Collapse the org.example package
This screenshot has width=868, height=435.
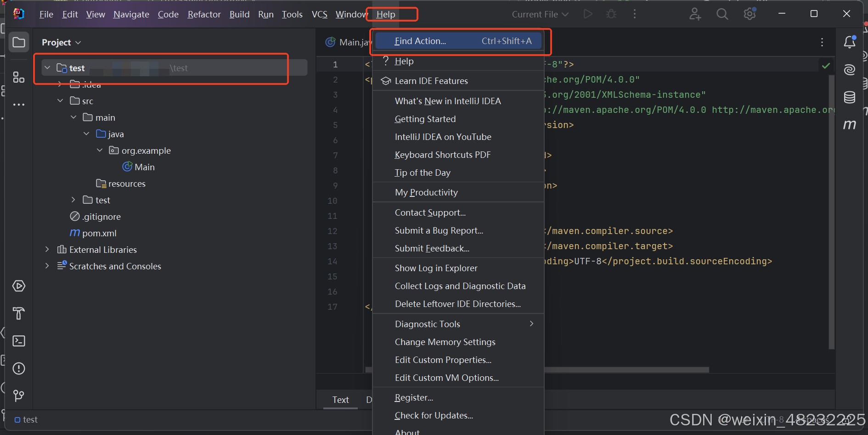(x=100, y=151)
